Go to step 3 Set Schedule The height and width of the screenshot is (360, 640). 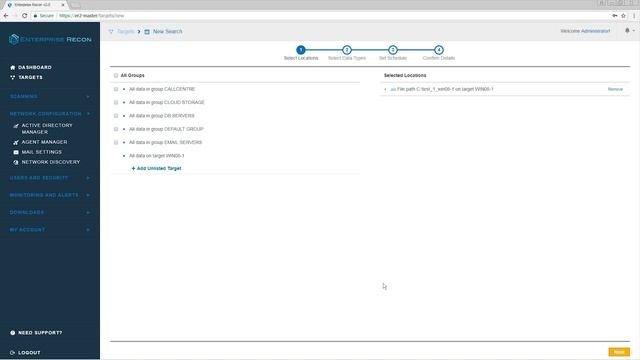[393, 50]
